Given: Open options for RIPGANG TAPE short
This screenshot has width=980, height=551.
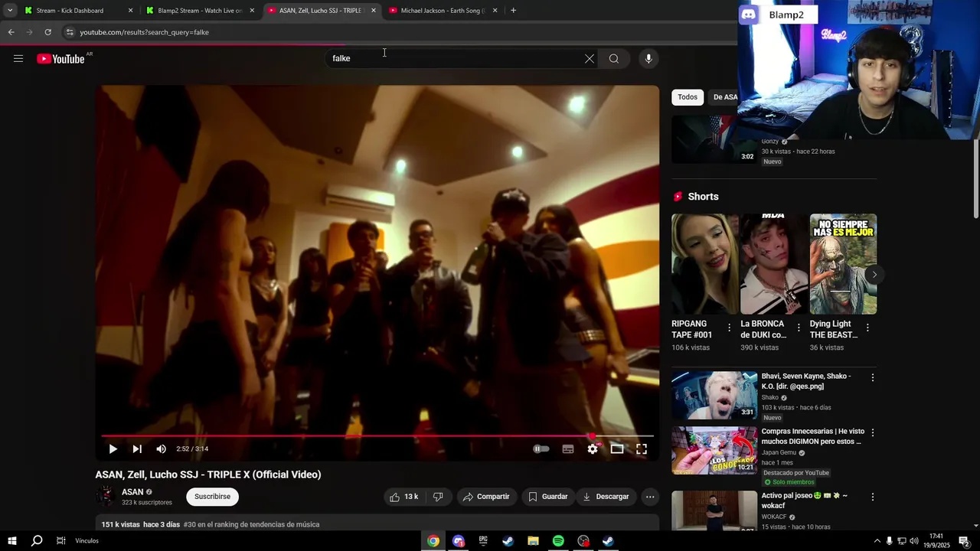Looking at the screenshot, I should pyautogui.click(x=729, y=328).
